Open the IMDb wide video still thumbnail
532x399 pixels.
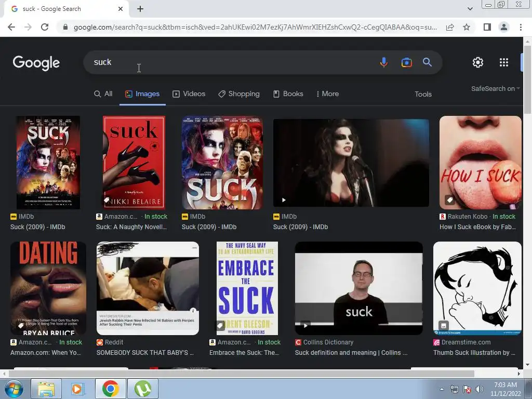coord(351,163)
